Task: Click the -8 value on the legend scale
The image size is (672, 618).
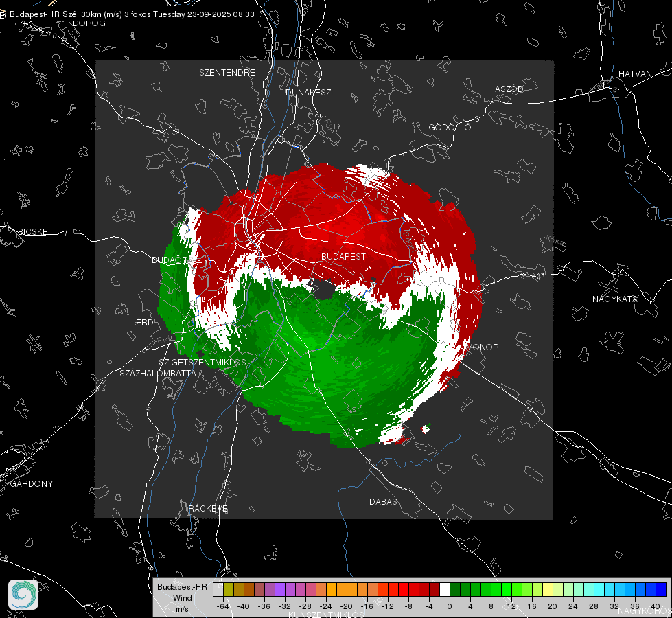Action: (x=408, y=606)
